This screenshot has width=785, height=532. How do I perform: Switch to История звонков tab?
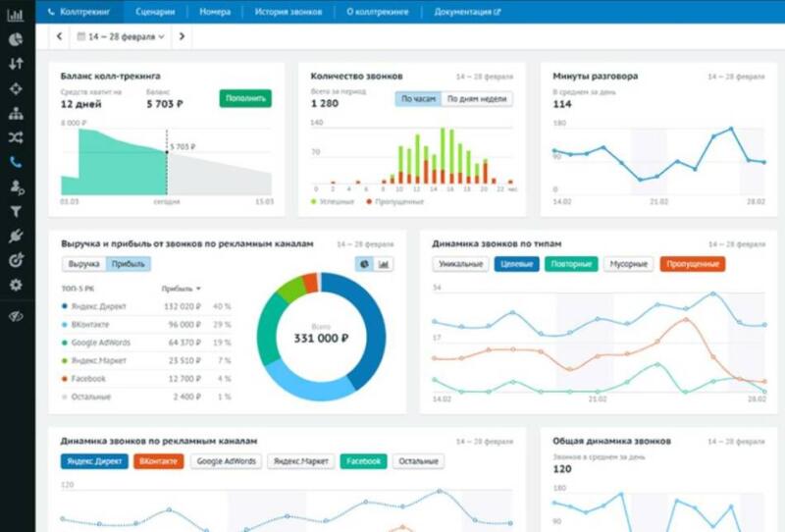pyautogui.click(x=288, y=12)
